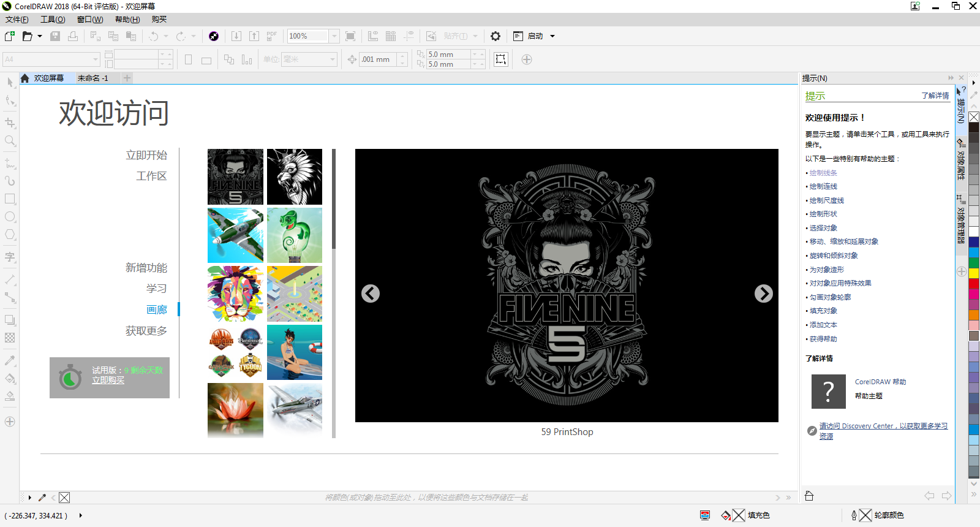Open the 学习 section of welcome screen

[156, 289]
